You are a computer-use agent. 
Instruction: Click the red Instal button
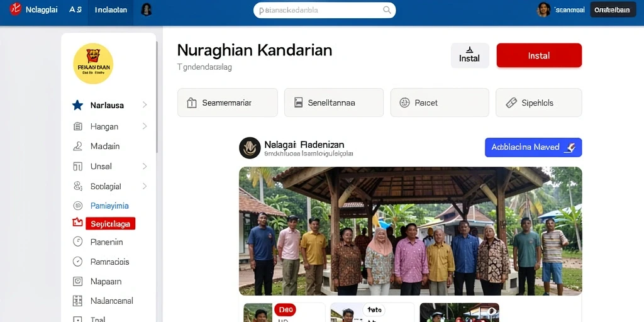coord(539,55)
